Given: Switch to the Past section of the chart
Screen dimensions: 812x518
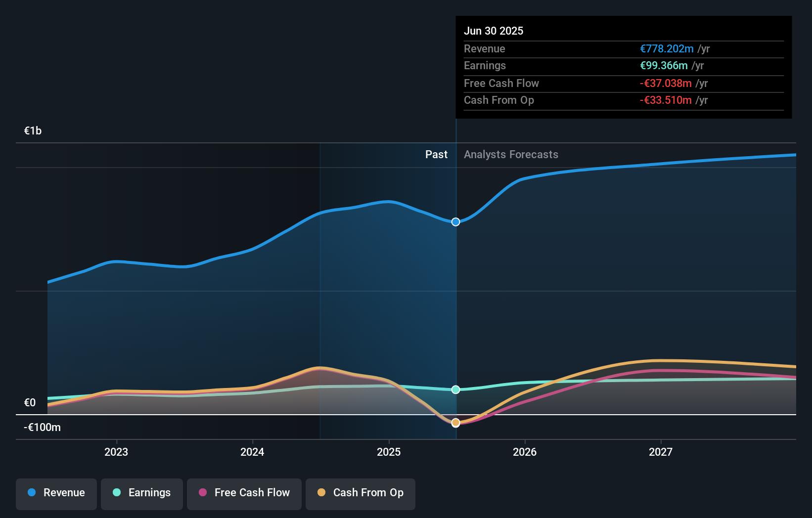Looking at the screenshot, I should coord(436,154).
